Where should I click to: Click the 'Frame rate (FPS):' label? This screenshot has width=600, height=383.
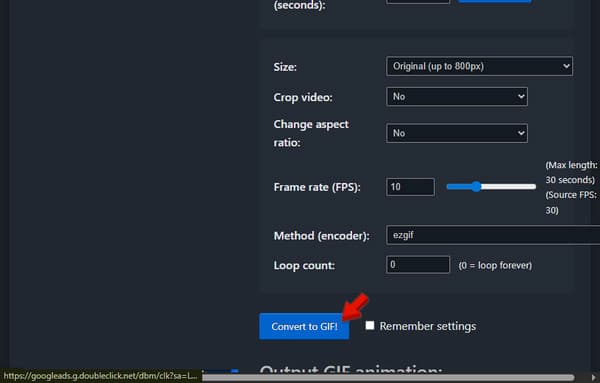click(x=317, y=187)
